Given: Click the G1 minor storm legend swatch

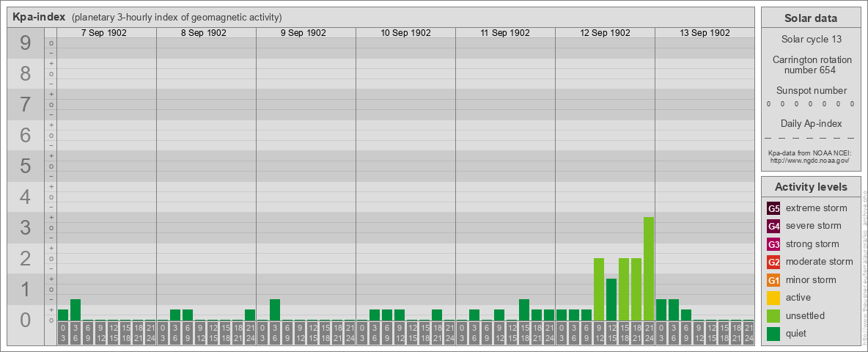Looking at the screenshot, I should point(773,280).
